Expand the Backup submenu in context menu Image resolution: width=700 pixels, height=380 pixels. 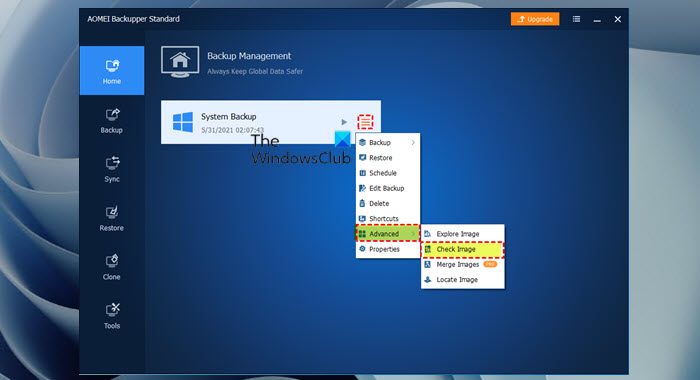(x=388, y=142)
